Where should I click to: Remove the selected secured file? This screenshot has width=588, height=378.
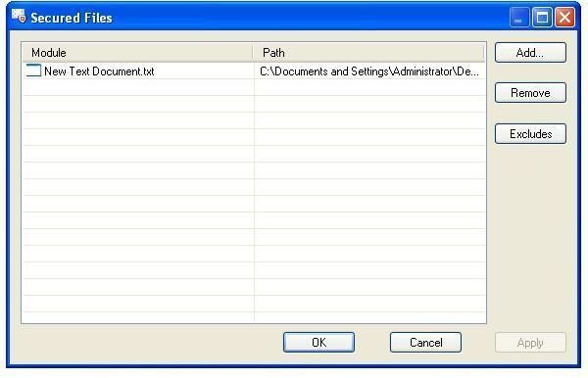pyautogui.click(x=530, y=92)
